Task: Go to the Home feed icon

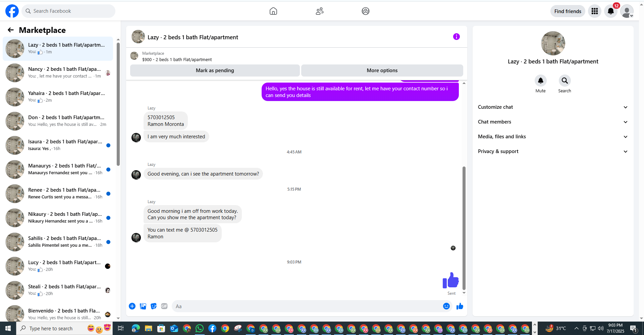Action: 273,11
